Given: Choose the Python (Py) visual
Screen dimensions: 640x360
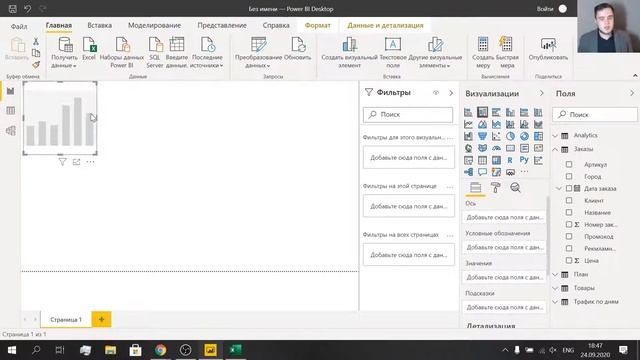Looking at the screenshot, I should click(524, 160).
